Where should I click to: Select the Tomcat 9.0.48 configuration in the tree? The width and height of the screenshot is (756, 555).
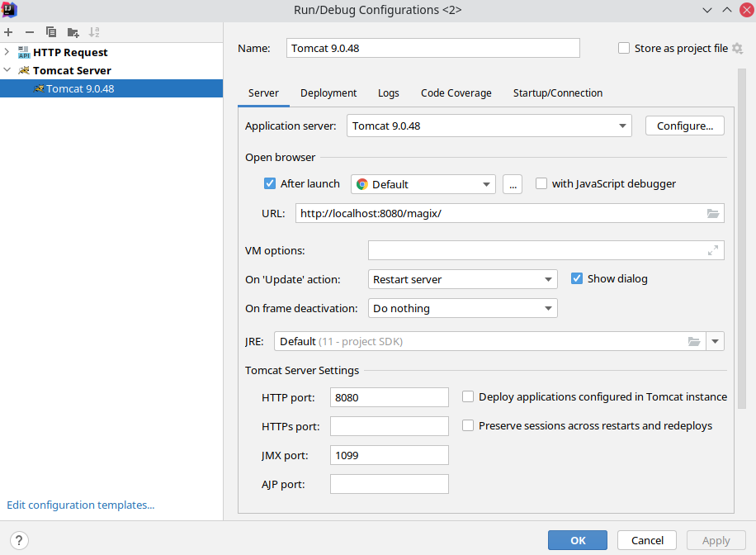click(x=111, y=89)
